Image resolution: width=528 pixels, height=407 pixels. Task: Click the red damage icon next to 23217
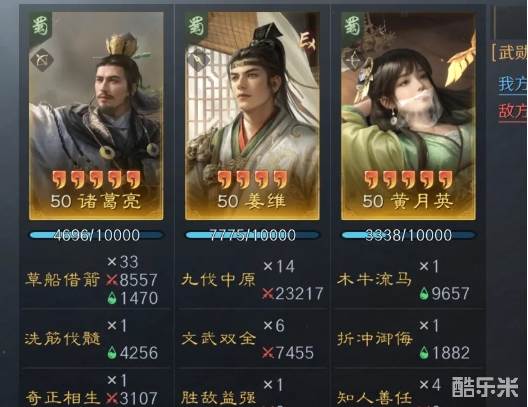coord(268,294)
